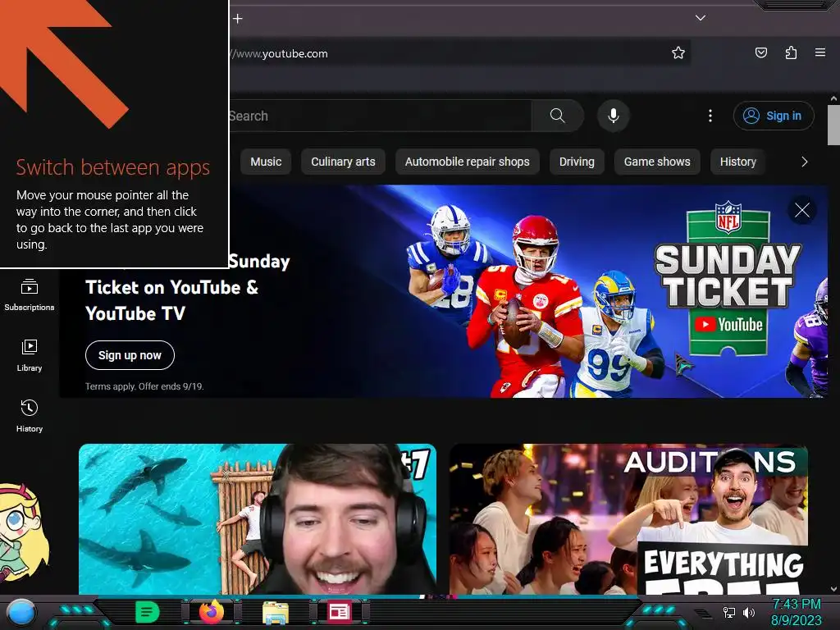The image size is (840, 630).
Task: Click the magnifying glass search button
Action: pyautogui.click(x=558, y=116)
